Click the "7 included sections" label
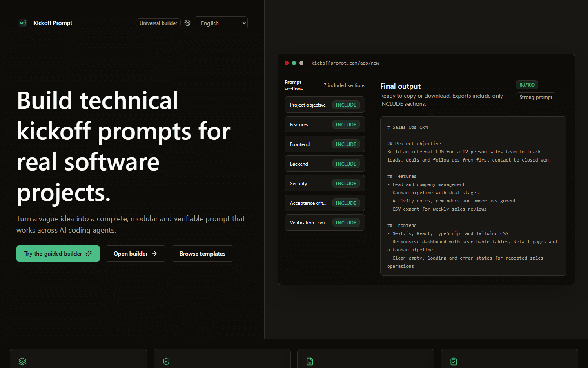Image resolution: width=588 pixels, height=368 pixels. coord(344,85)
